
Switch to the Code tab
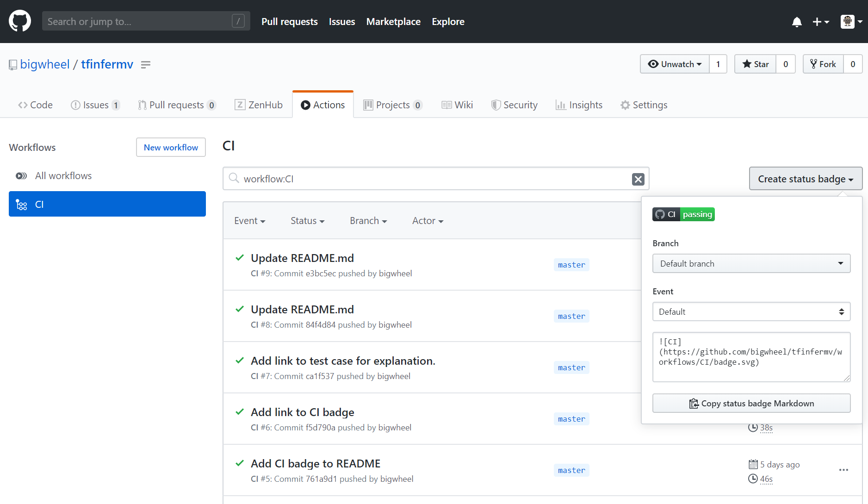(x=35, y=105)
